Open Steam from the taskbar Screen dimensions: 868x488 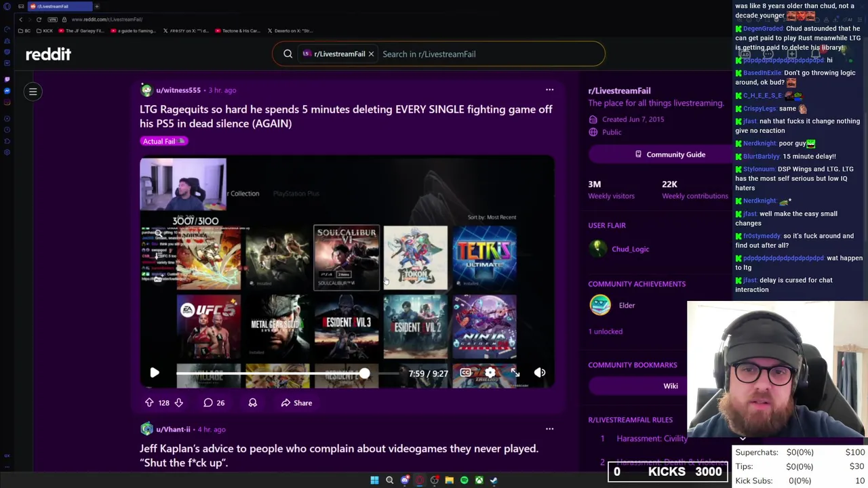(494, 480)
